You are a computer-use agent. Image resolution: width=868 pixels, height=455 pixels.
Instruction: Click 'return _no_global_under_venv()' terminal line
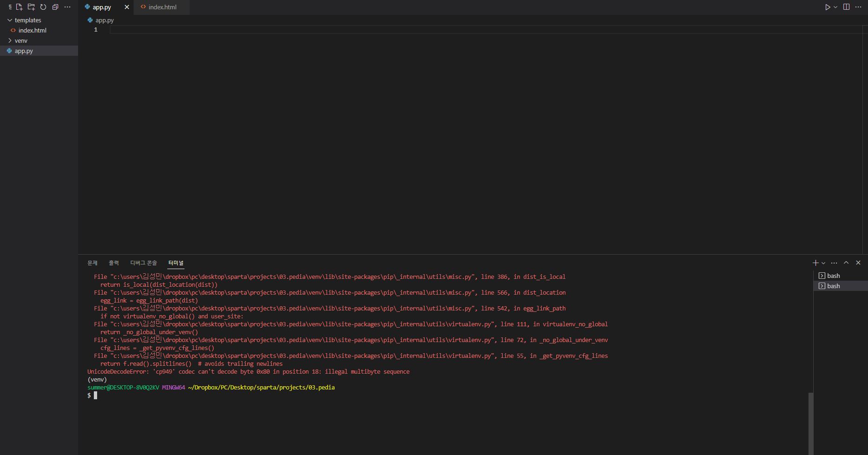point(149,332)
